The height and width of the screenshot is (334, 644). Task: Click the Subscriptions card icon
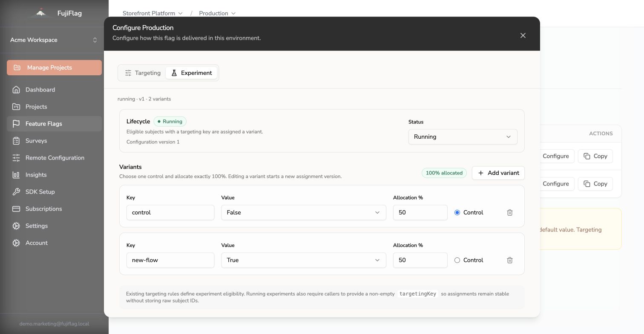tap(16, 209)
